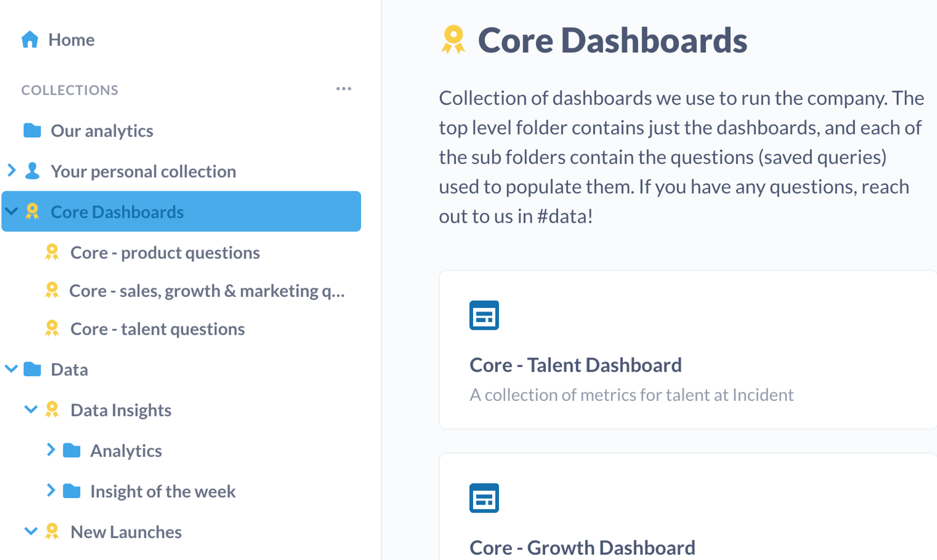Click the Core - Growth Dashboard icon
The width and height of the screenshot is (937, 560).
point(484,498)
